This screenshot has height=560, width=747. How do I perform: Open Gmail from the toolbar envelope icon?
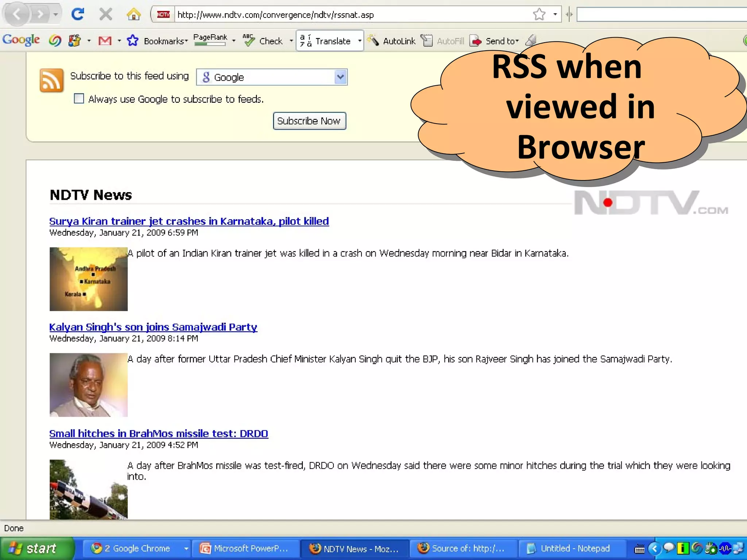coord(105,41)
